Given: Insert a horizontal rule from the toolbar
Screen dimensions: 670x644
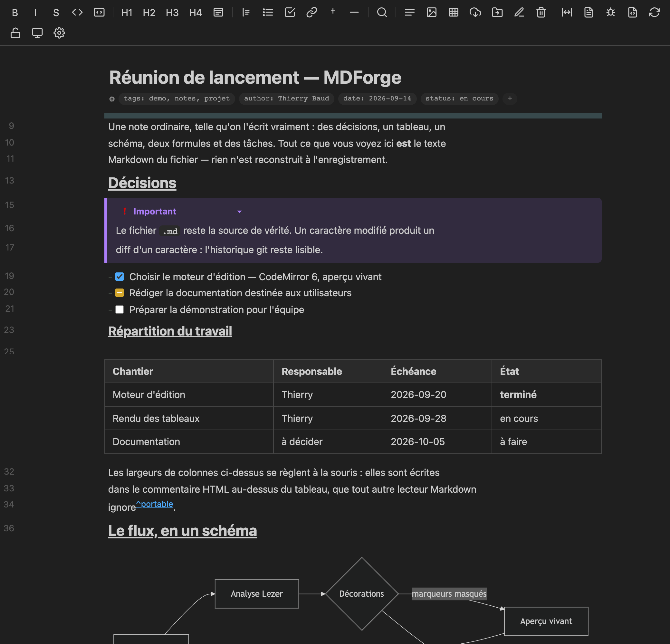Looking at the screenshot, I should pyautogui.click(x=354, y=13).
